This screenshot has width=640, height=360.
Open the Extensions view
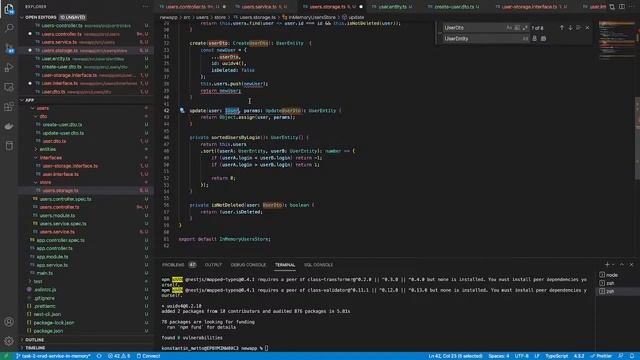tap(9, 107)
